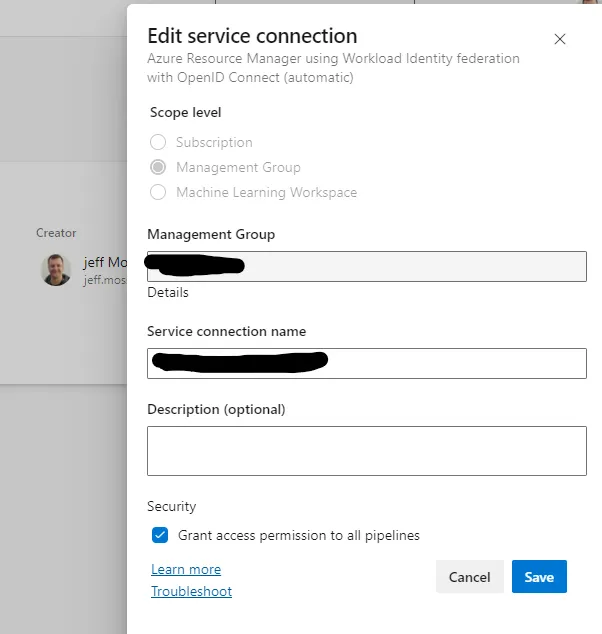Click the 'Security' section label
602x634 pixels.
(171, 506)
